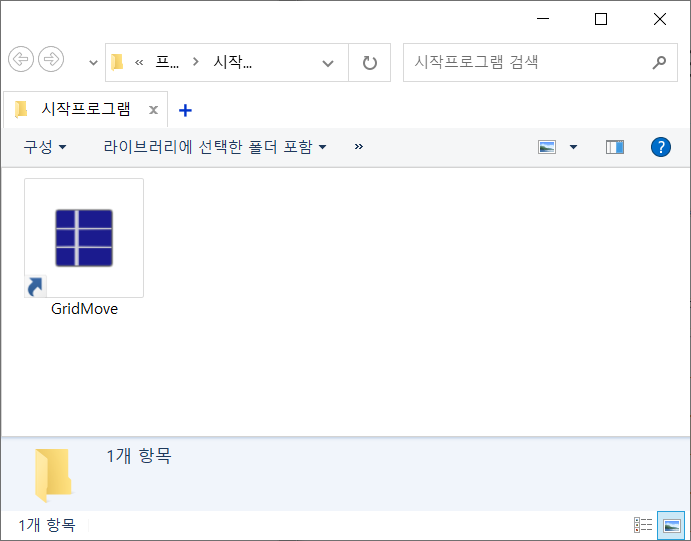Minimize the explorer window
Image resolution: width=691 pixels, height=541 pixels.
[543, 19]
